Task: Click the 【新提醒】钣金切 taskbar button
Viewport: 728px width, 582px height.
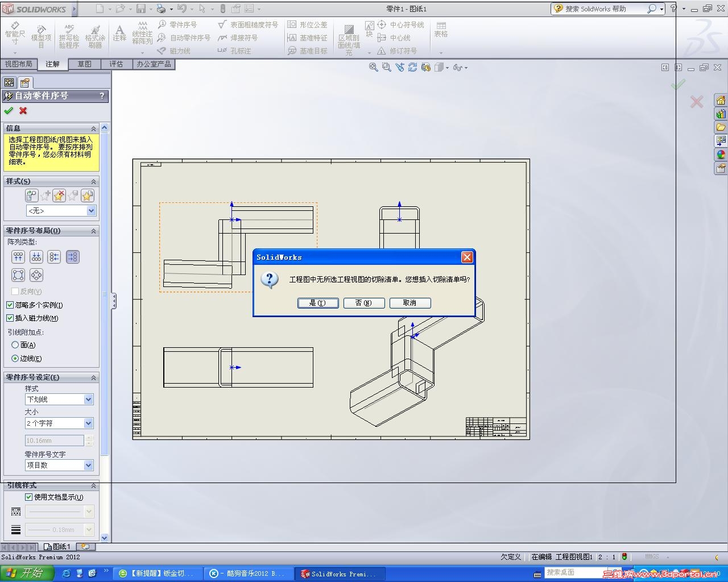Action: (x=158, y=574)
